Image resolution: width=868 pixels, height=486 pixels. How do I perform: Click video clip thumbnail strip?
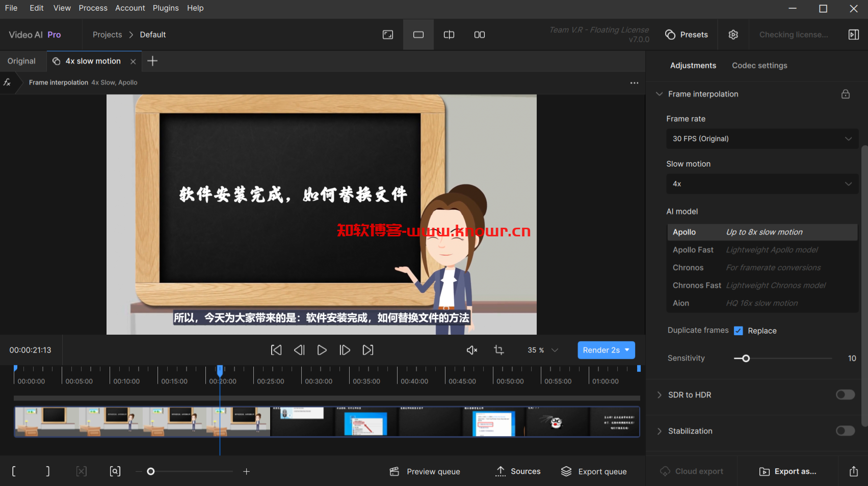(x=327, y=421)
